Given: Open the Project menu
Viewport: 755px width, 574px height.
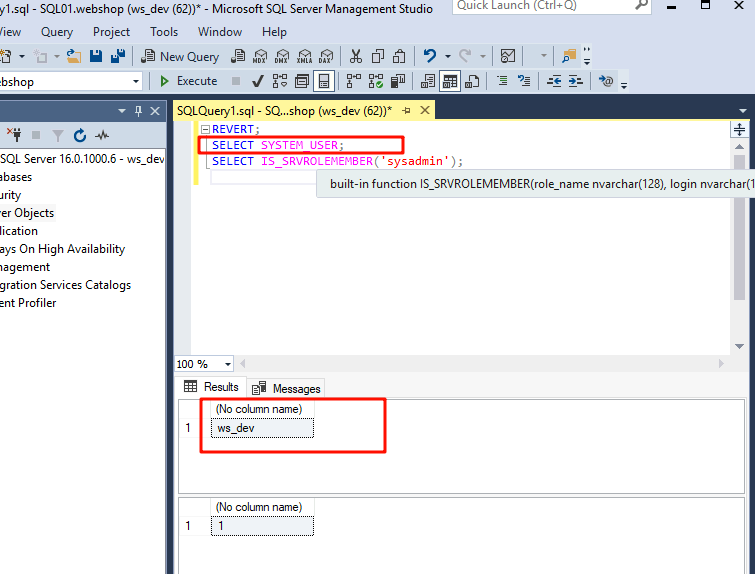Looking at the screenshot, I should 111,32.
